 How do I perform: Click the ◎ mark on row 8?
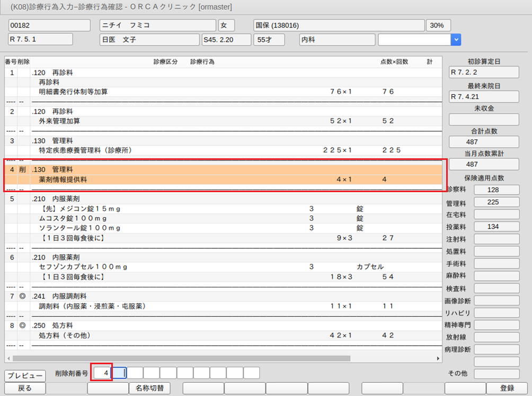(x=22, y=326)
